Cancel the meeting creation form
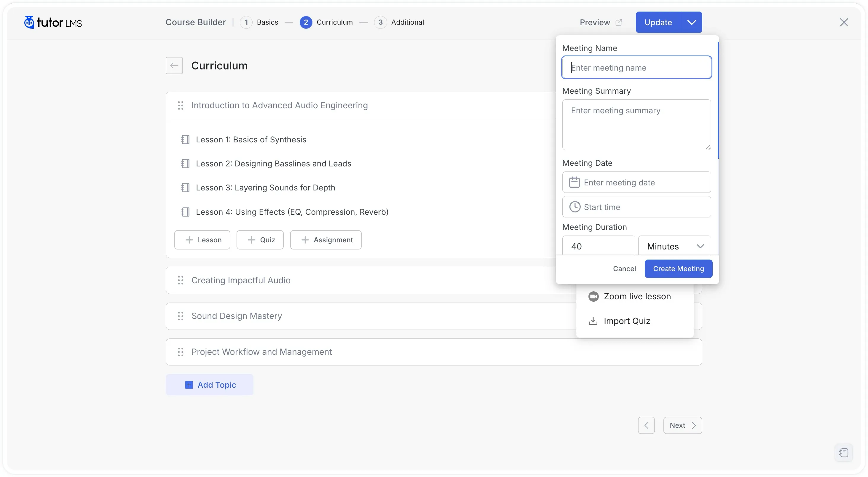 [x=624, y=268]
